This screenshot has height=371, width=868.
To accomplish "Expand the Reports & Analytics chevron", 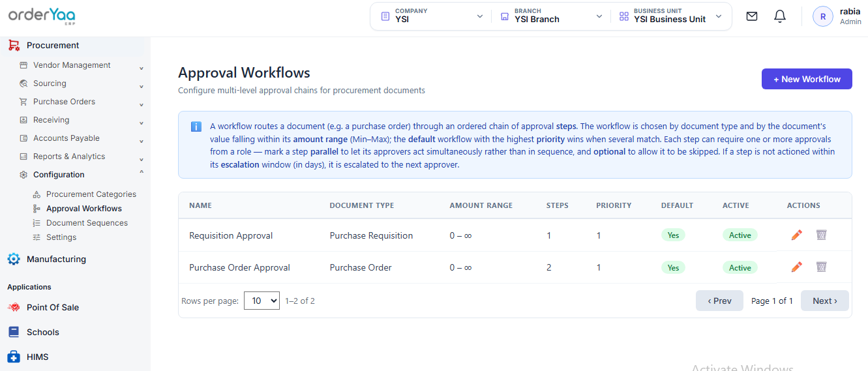I will (x=142, y=158).
